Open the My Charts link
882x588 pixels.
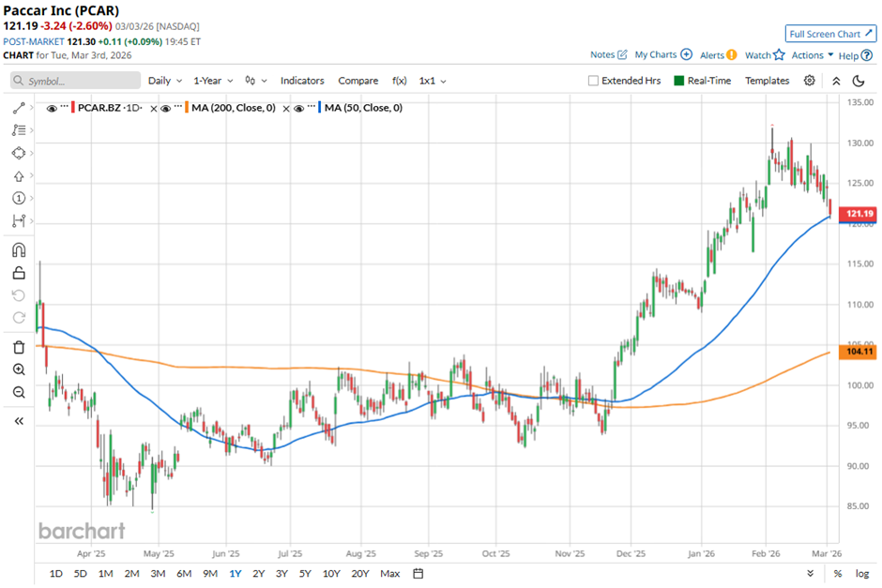click(662, 55)
